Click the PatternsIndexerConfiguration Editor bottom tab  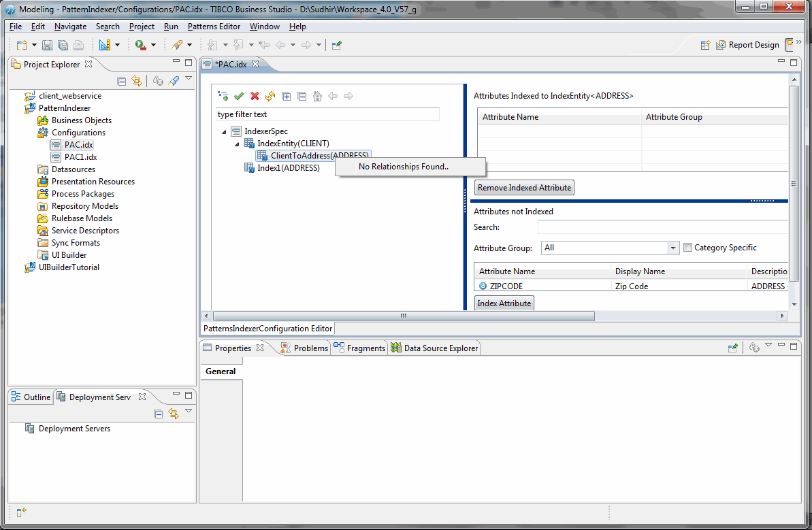(267, 329)
